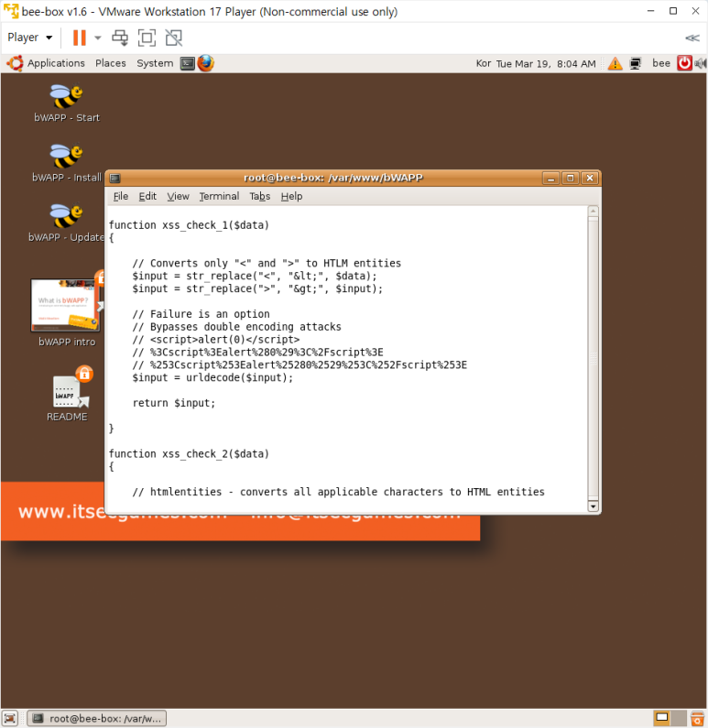Select the bWAPP - Start desktop icon
This screenshot has width=708, height=728.
66,103
